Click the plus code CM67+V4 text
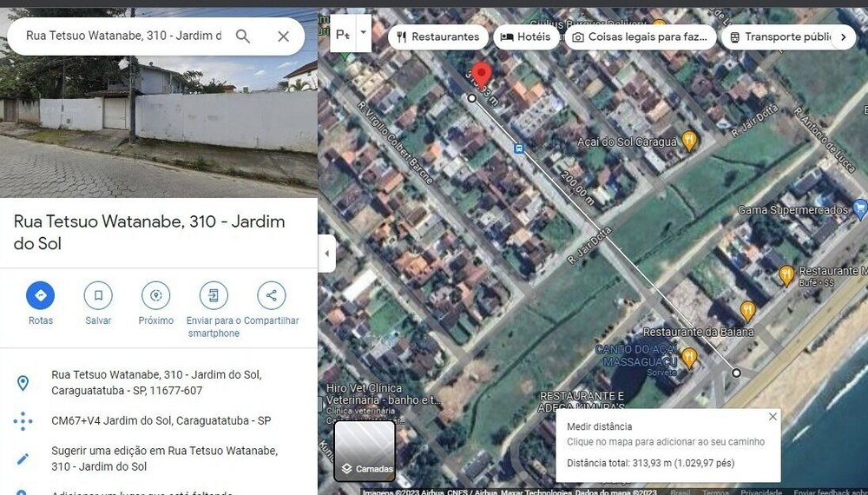Screen dimensions: 868x495 tap(161, 421)
